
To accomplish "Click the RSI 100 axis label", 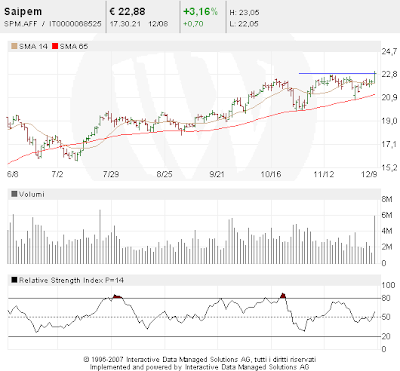I will pyautogui.click(x=388, y=285).
